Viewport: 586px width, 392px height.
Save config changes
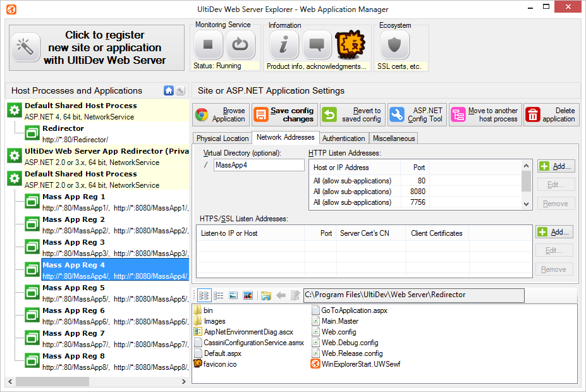tap(284, 114)
